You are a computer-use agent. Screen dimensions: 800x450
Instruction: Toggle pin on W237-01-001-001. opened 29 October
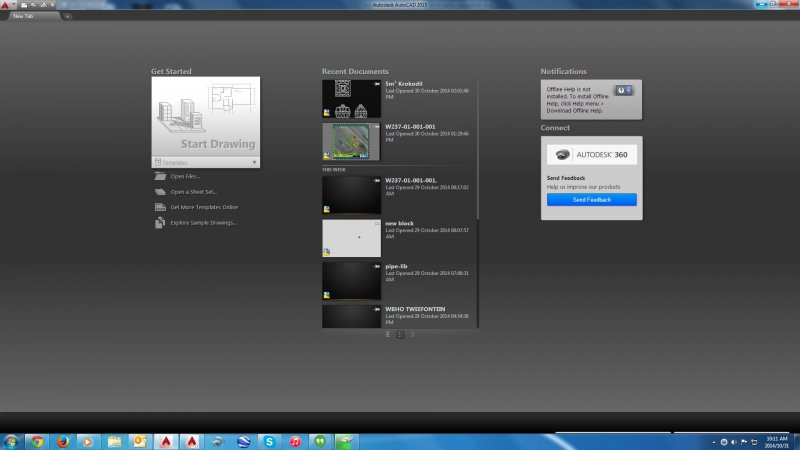(377, 180)
